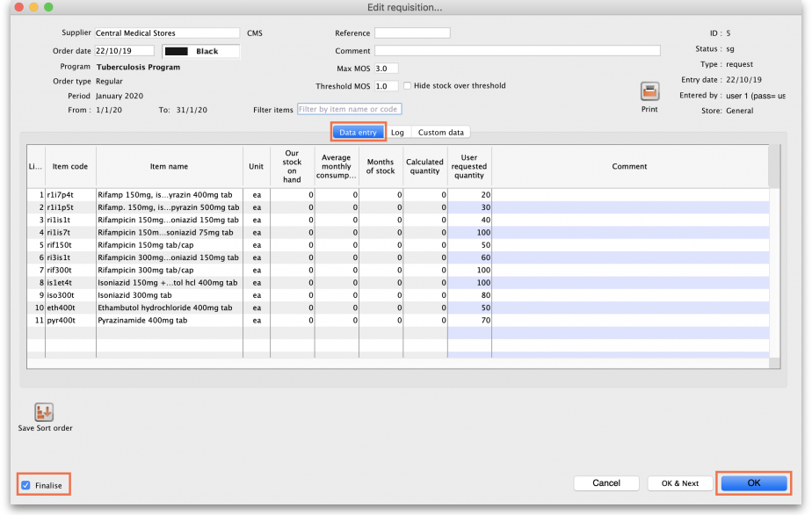Click the Supplier name field
Screen dimensions: 812x515
tap(166, 33)
